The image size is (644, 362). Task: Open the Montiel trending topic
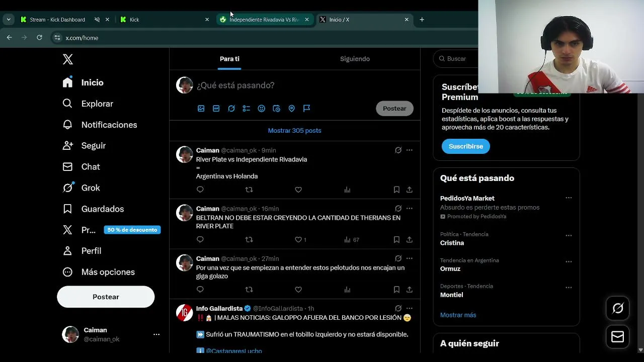pos(452,295)
